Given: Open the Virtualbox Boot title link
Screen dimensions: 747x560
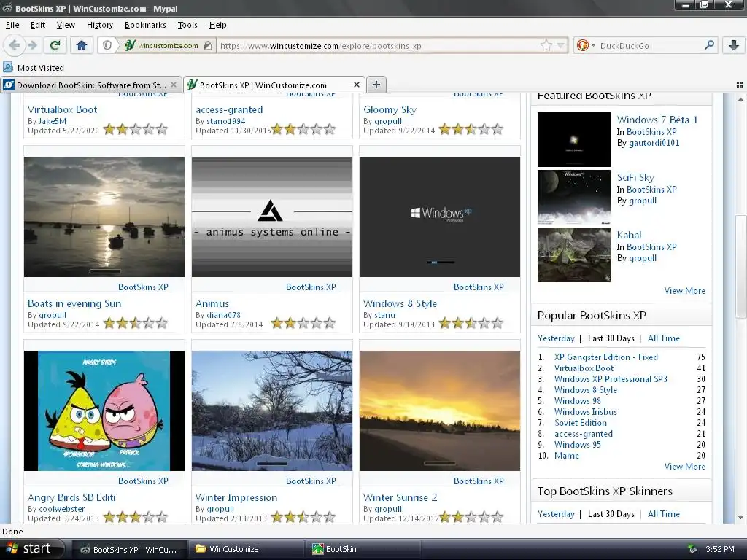Looking at the screenshot, I should pyautogui.click(x=63, y=109).
